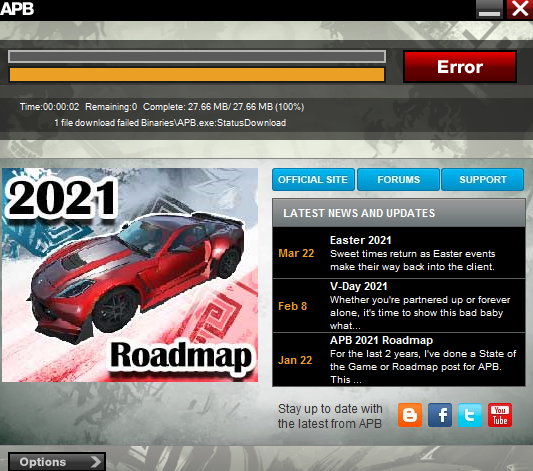Close the APB launcher window
The image size is (533, 471).
point(520,9)
